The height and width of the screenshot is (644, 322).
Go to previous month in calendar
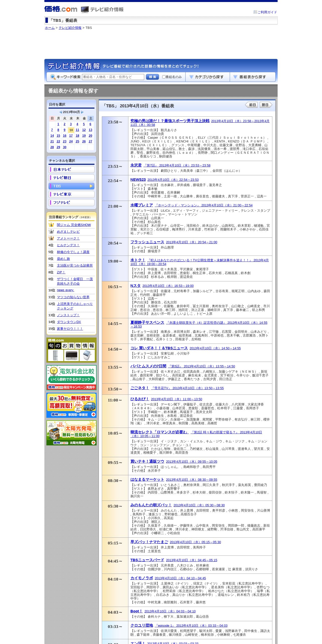[x=61, y=112]
